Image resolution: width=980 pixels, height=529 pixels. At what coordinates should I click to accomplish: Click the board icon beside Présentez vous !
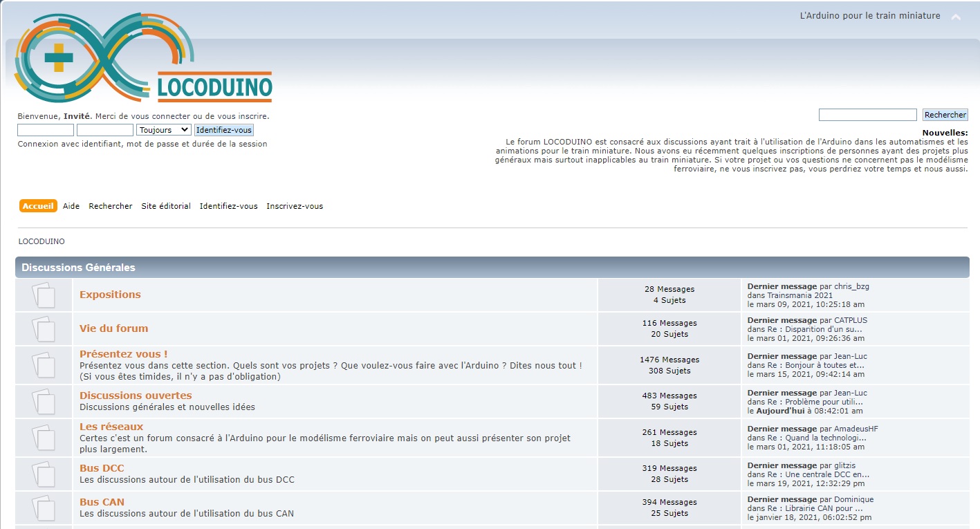pos(44,365)
